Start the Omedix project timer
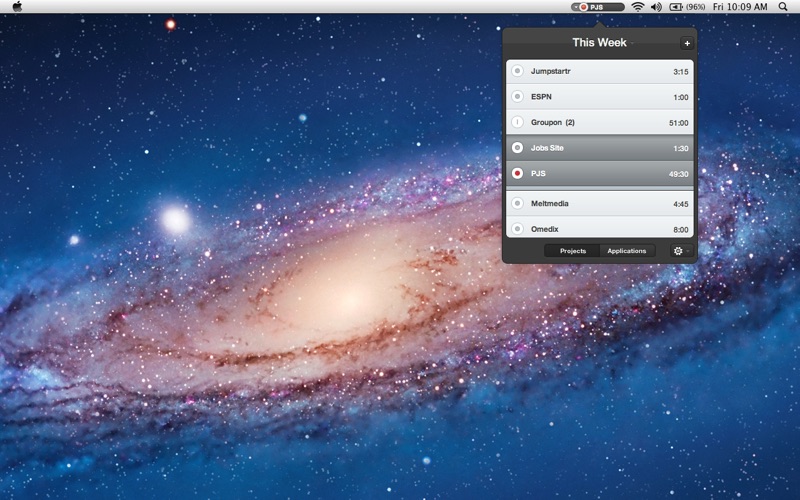 (x=517, y=229)
